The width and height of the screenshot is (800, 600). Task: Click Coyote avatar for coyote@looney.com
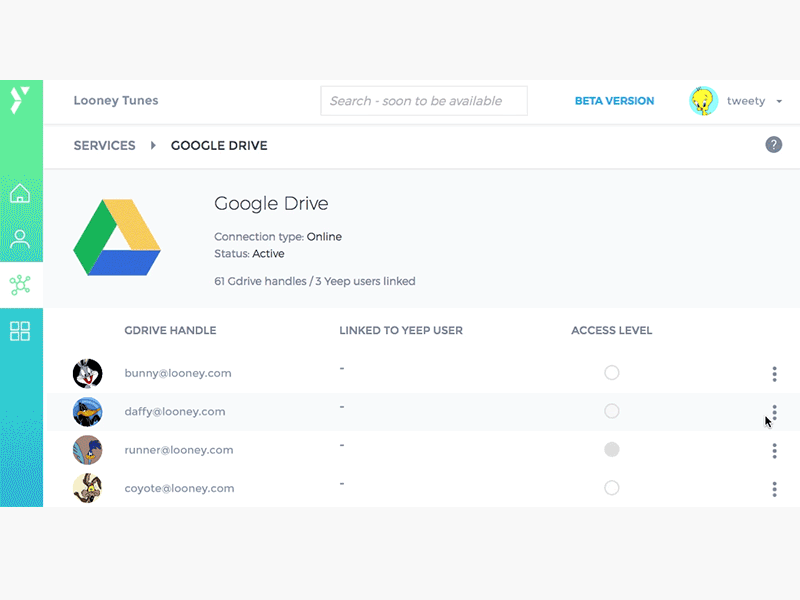87,488
